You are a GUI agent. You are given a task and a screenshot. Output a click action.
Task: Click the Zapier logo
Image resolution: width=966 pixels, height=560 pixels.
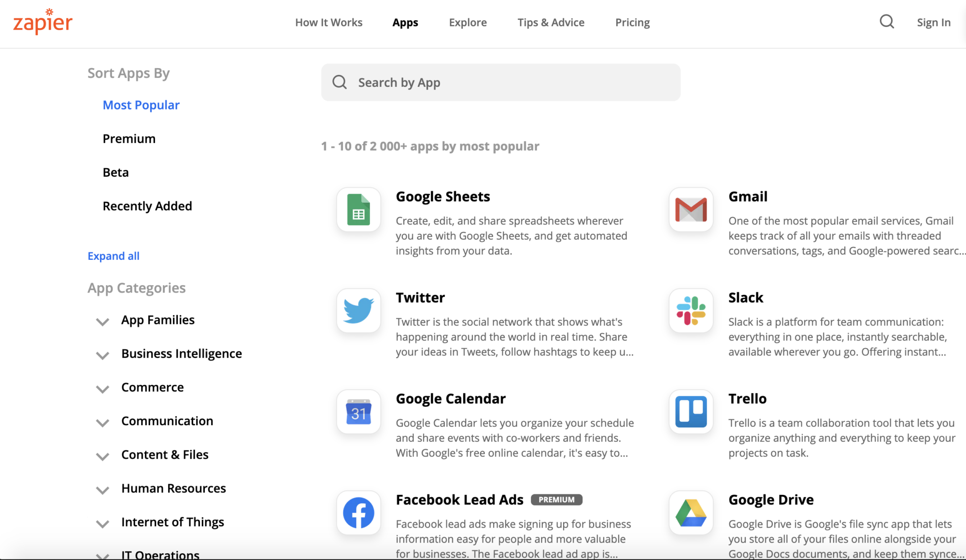coord(43,22)
